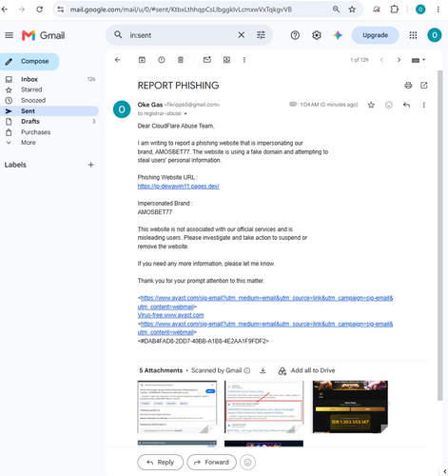
Task: Open the first attachment thumbnail
Action: pyautogui.click(x=177, y=407)
